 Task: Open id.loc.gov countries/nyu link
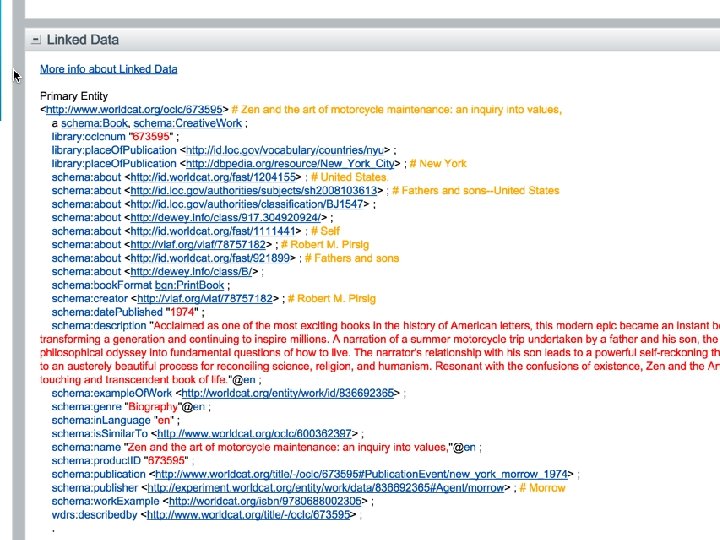pyautogui.click(x=285, y=150)
